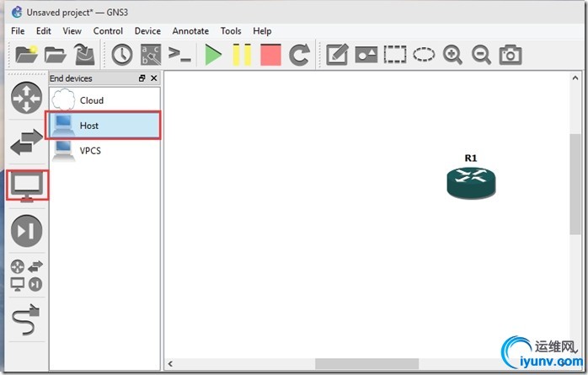Open console to all devices
The image size is (588, 375).
pos(179,55)
